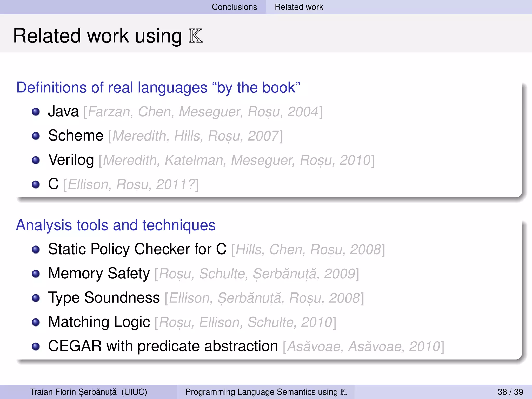Click the bullet beside CEGAR with predicate abstraction
Image resolution: width=532 pixels, height=399 pixels.
coord(36,347)
